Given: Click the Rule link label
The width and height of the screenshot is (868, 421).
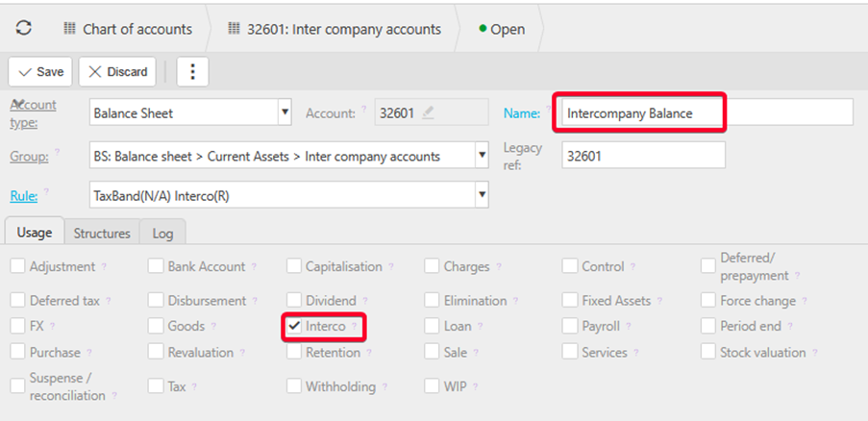Looking at the screenshot, I should pos(24,195).
